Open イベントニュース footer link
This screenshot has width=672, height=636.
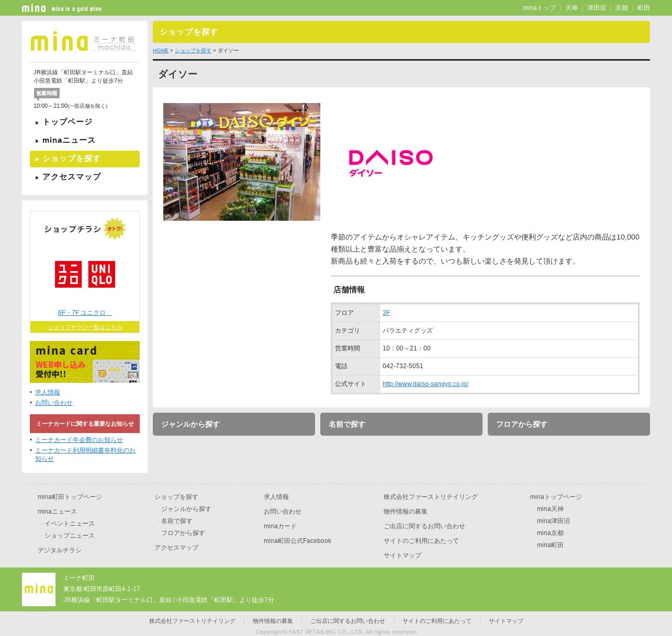click(x=70, y=524)
